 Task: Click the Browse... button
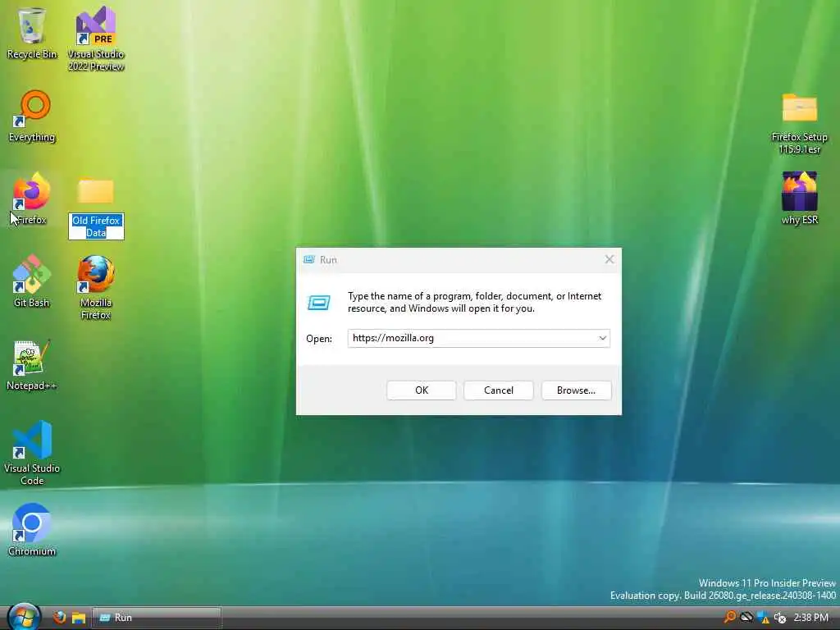tap(576, 390)
